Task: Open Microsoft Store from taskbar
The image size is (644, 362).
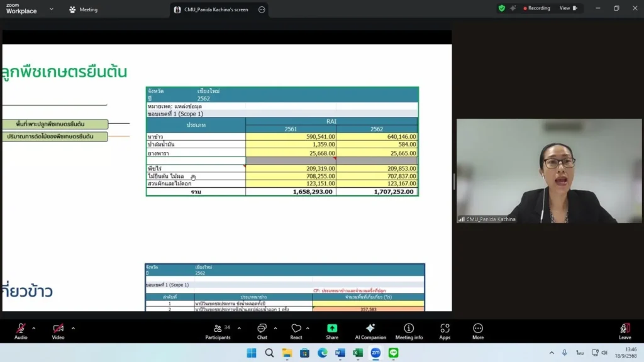Action: (x=304, y=353)
